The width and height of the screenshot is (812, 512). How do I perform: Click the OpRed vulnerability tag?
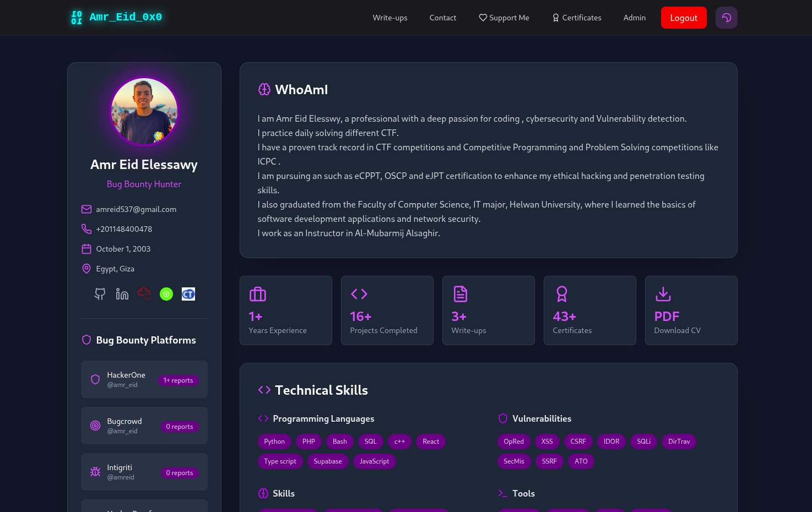pyautogui.click(x=514, y=442)
